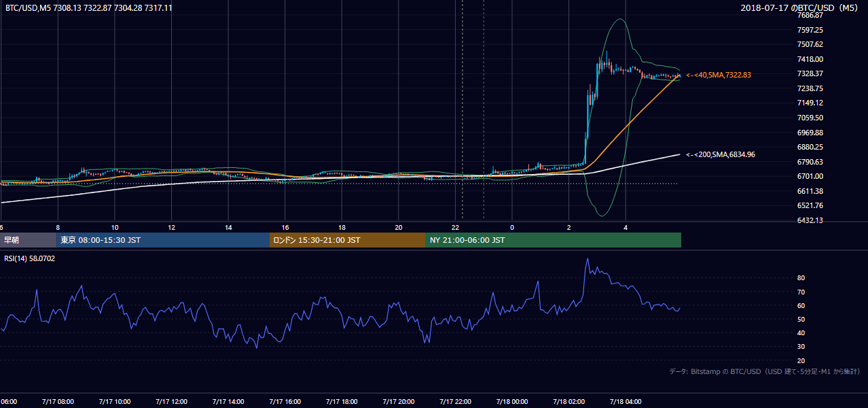Select the 6432.13 bottom price label
The image size is (868, 408).
click(810, 220)
